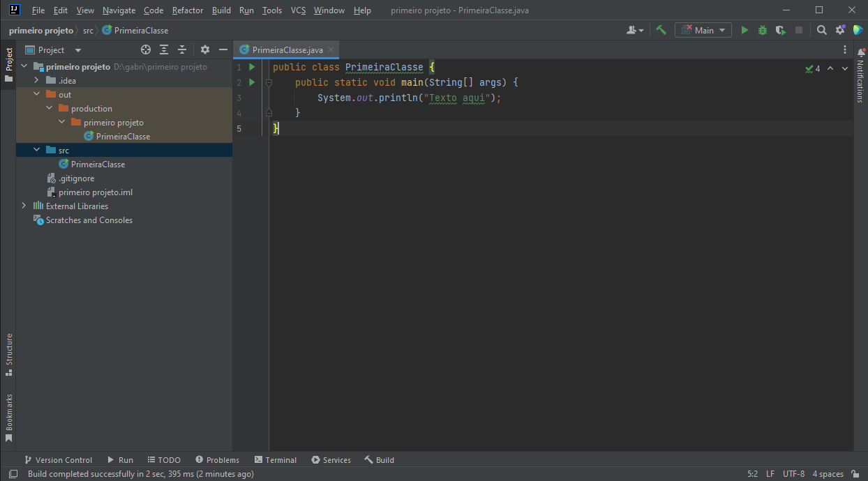Image resolution: width=868 pixels, height=481 pixels.
Task: Collapse the out folder
Action: pyautogui.click(x=37, y=95)
